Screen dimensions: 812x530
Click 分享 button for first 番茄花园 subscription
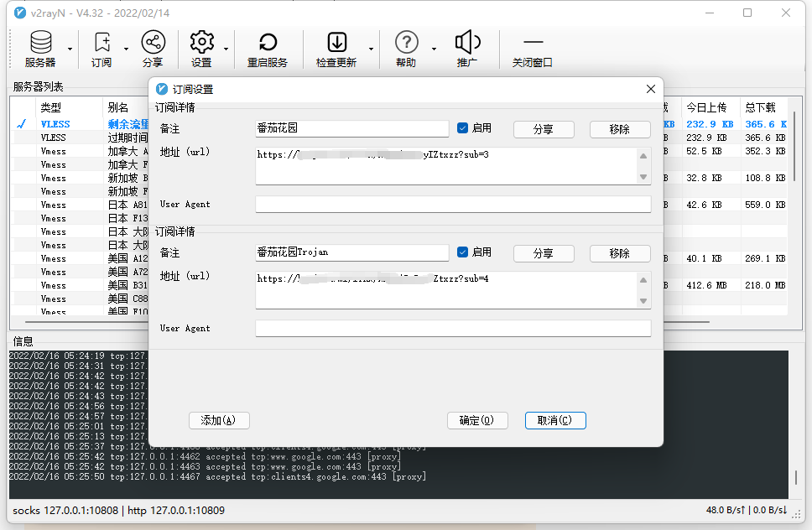tap(543, 129)
